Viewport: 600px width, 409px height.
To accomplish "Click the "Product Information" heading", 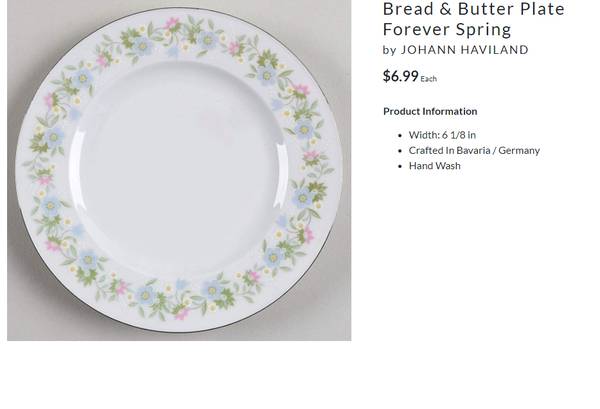I will (430, 111).
